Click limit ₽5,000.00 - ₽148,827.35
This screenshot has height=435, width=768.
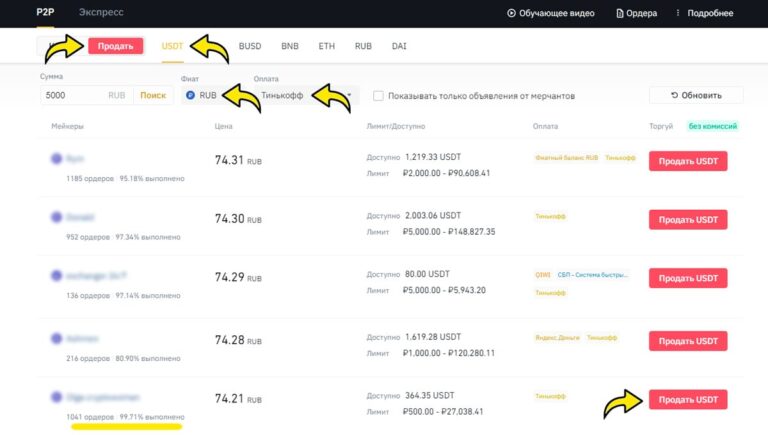[x=449, y=231]
